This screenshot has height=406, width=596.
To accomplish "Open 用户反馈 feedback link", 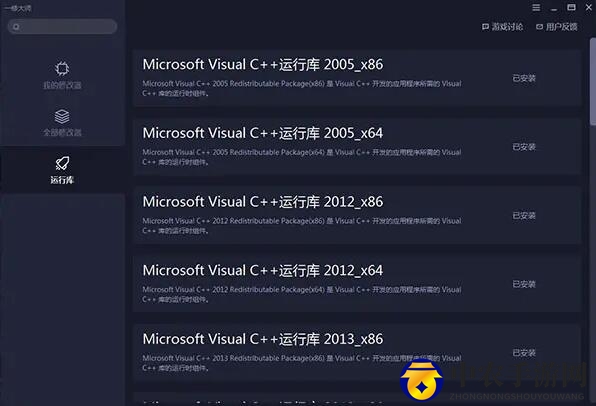I will (557, 27).
